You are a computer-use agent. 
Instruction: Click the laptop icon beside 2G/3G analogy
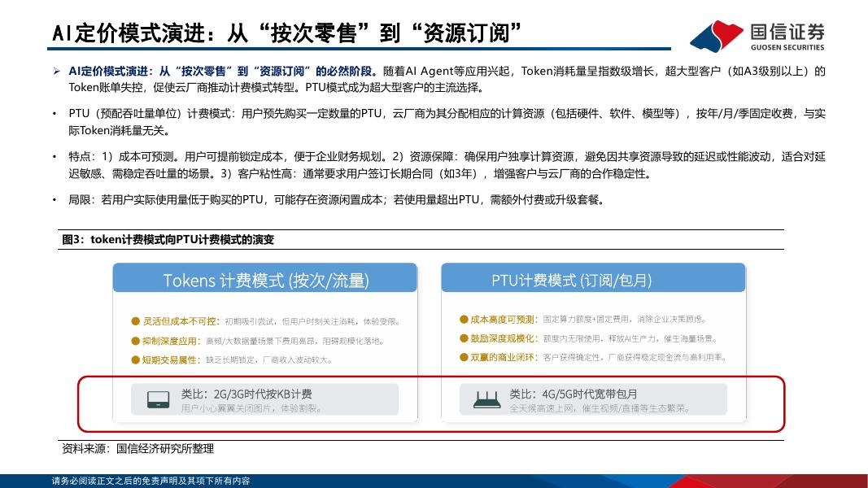pyautogui.click(x=159, y=399)
